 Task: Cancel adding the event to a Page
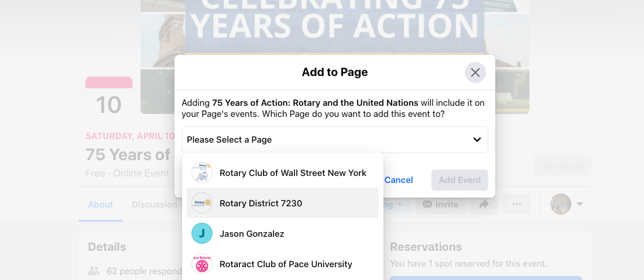point(399,180)
